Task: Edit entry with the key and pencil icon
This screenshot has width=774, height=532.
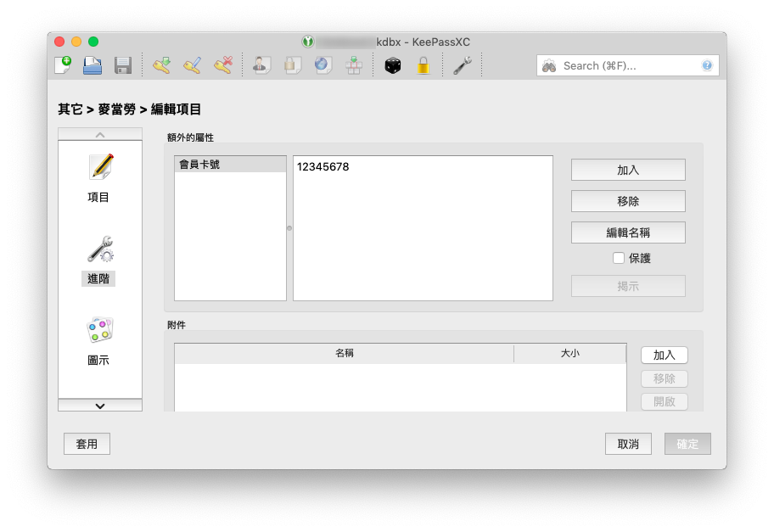Action: tap(192, 65)
